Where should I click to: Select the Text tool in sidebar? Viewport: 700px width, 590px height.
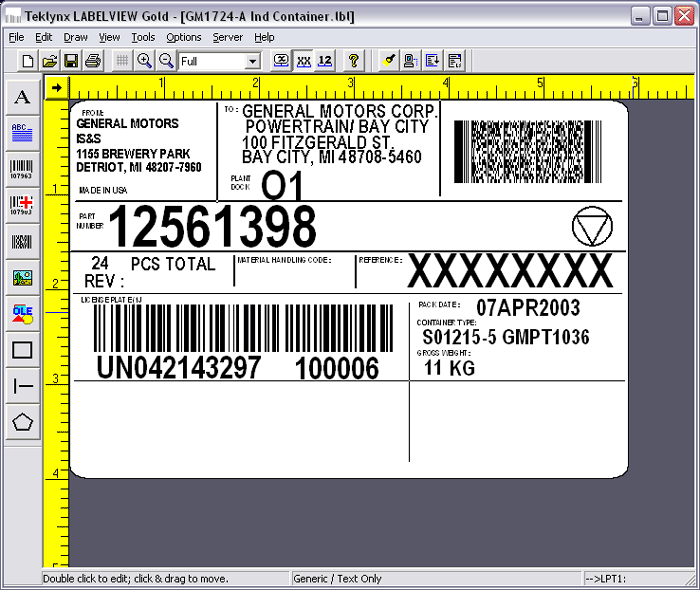pyautogui.click(x=22, y=98)
